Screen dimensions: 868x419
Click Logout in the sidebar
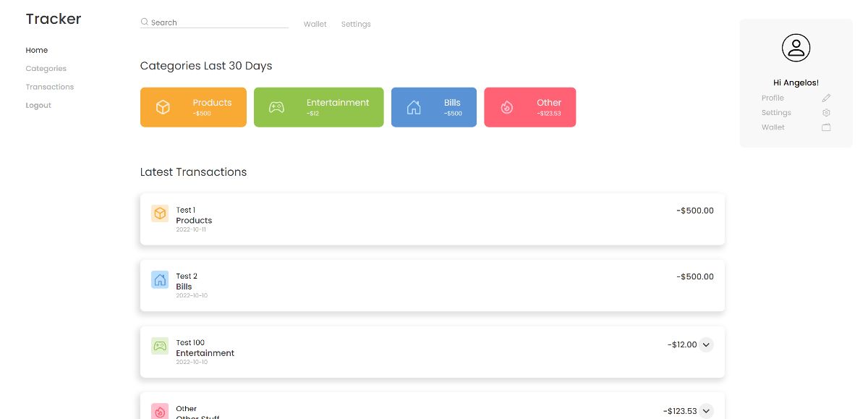tap(38, 106)
